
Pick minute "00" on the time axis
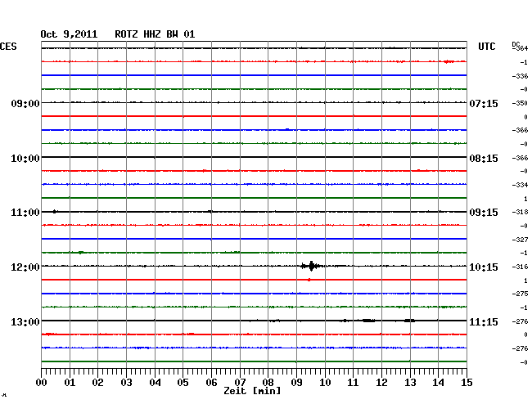42,383
